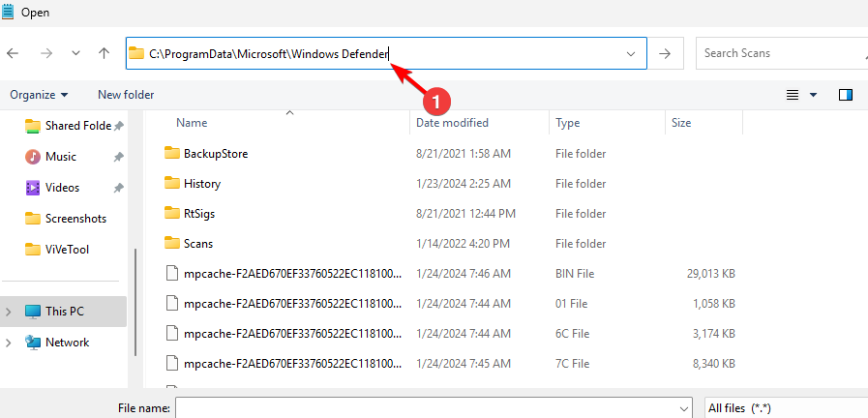Go up one folder level
Viewport: 868px width, 418px height.
point(105,53)
